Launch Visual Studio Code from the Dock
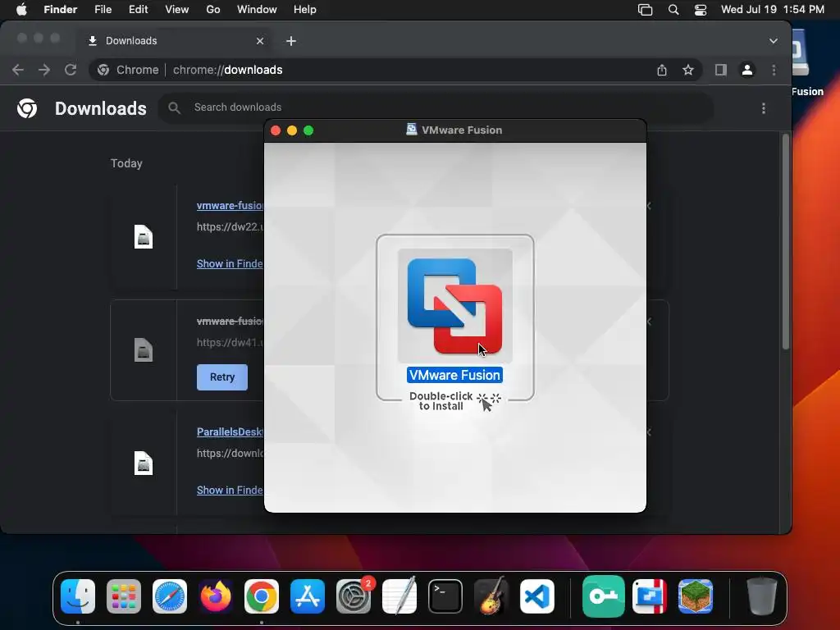The image size is (840, 630). coord(537,596)
